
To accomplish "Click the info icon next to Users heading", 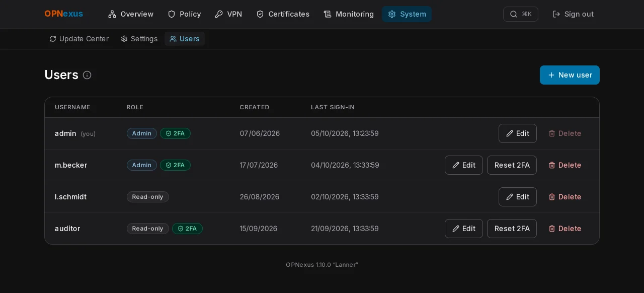I will tap(87, 75).
